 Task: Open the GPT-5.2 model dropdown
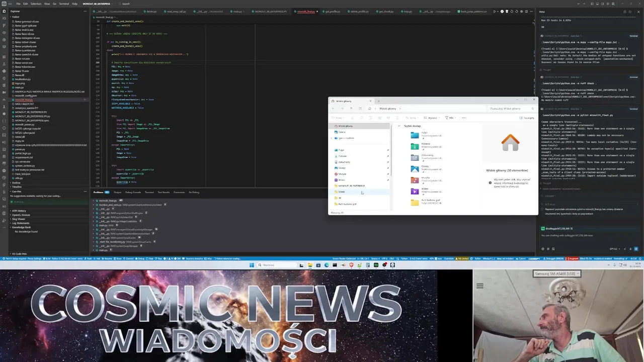coord(615,249)
